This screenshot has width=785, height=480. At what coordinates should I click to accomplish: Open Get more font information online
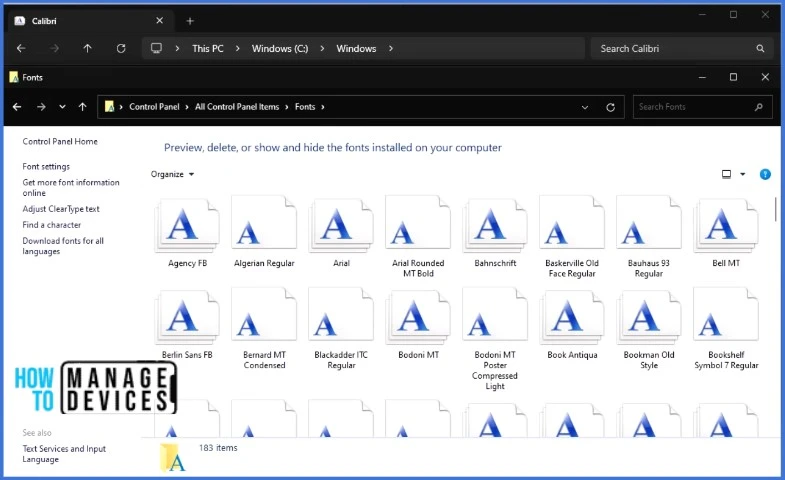click(71, 188)
